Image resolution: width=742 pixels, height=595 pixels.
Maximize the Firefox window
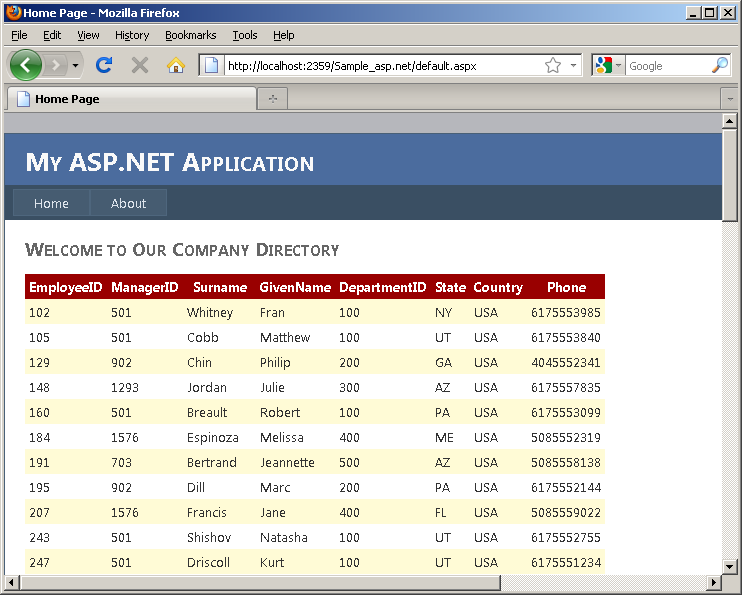710,13
